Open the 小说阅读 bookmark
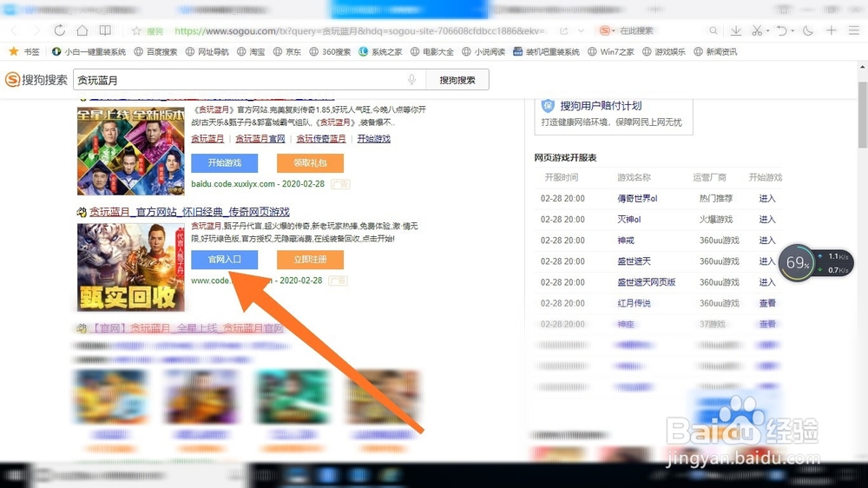Viewport: 868px width, 488px height. tap(483, 51)
